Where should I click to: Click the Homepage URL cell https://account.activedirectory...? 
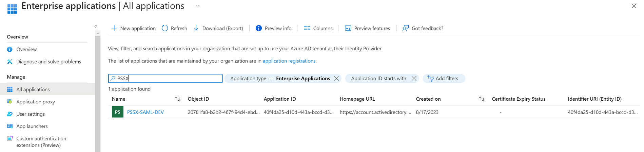pos(375,112)
